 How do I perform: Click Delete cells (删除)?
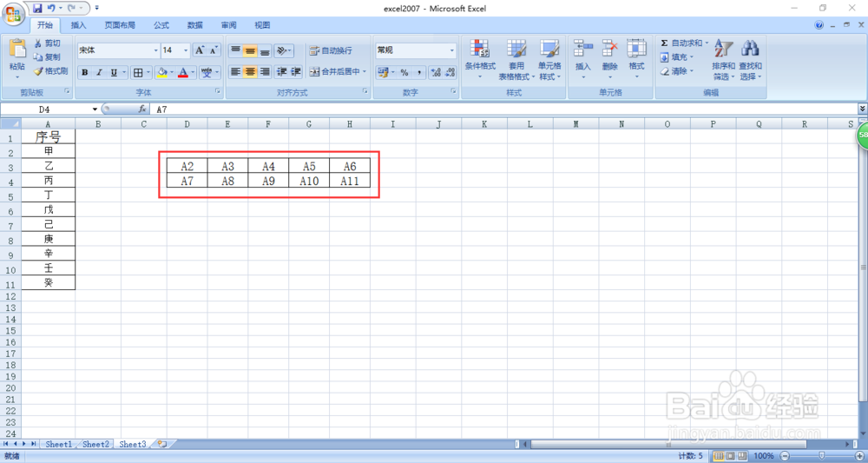[609, 60]
